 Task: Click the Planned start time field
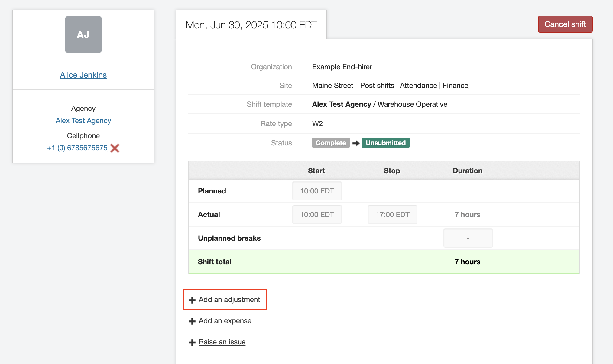317,191
